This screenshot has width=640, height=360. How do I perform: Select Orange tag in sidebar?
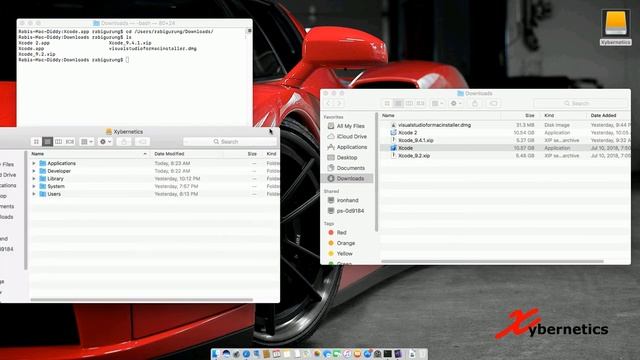click(x=342, y=243)
